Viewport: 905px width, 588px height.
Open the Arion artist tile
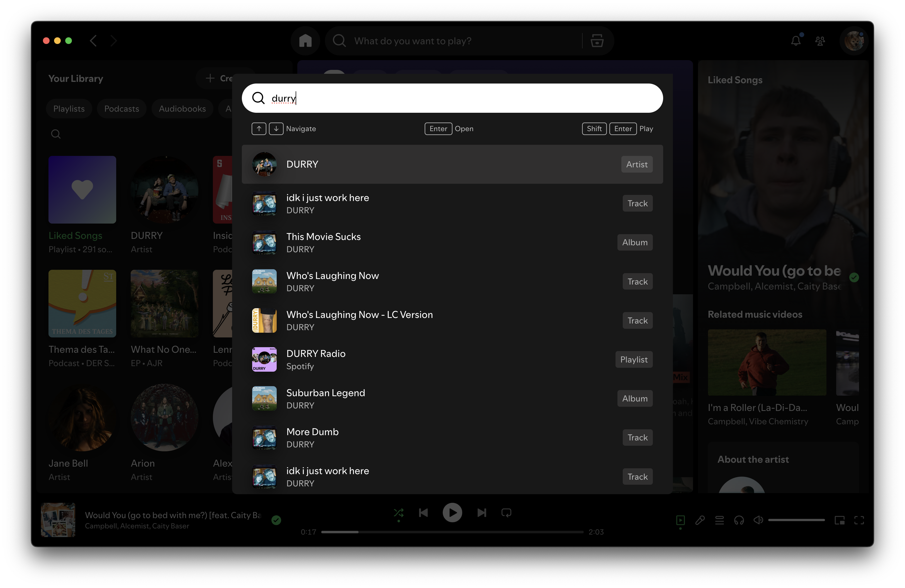click(x=164, y=433)
